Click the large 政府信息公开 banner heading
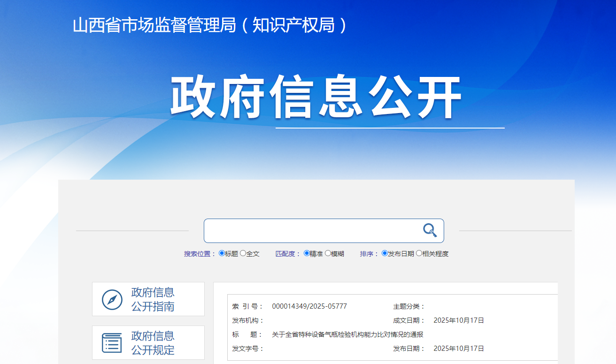Screen dimensions: 616x364 (316, 98)
